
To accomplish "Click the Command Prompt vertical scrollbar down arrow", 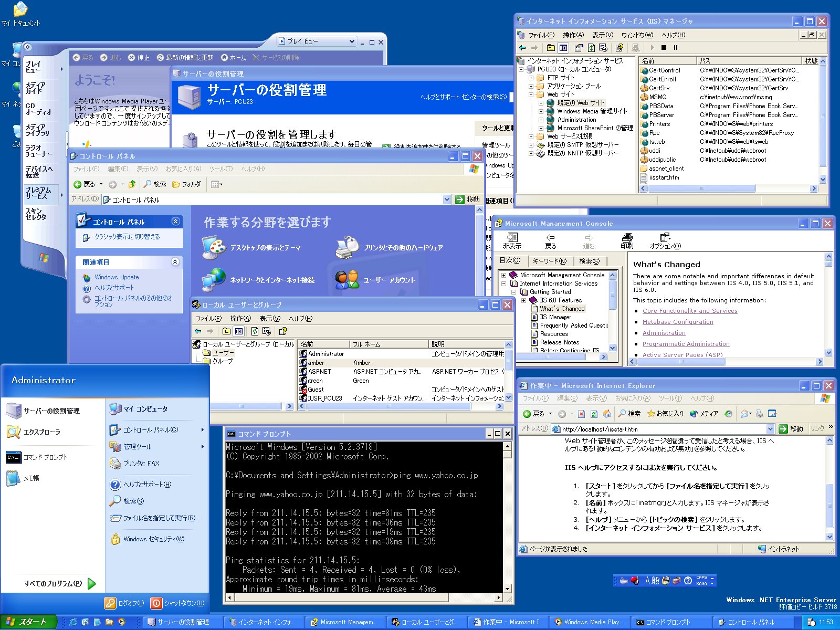I will [x=507, y=589].
